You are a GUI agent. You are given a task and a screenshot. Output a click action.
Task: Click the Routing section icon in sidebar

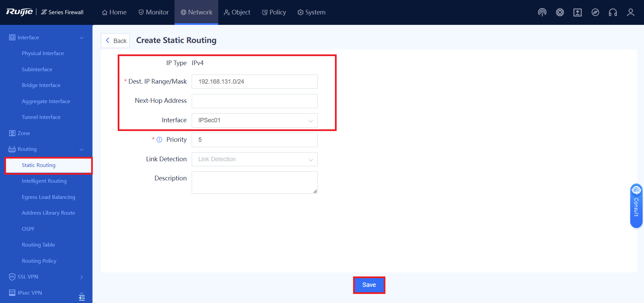pyautogui.click(x=12, y=149)
